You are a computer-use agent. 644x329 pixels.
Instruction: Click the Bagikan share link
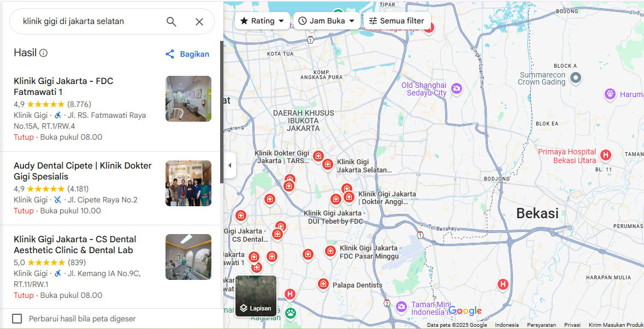click(x=187, y=54)
